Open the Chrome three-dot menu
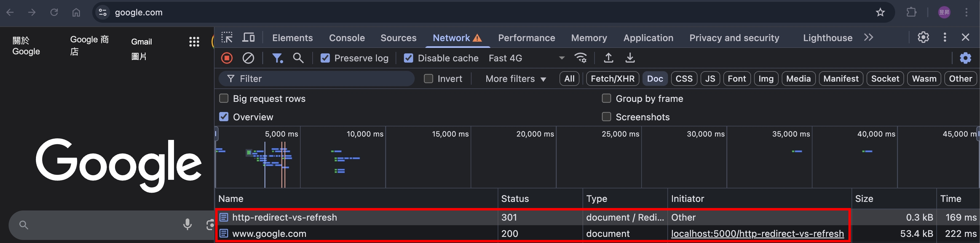The width and height of the screenshot is (980, 243). (966, 13)
